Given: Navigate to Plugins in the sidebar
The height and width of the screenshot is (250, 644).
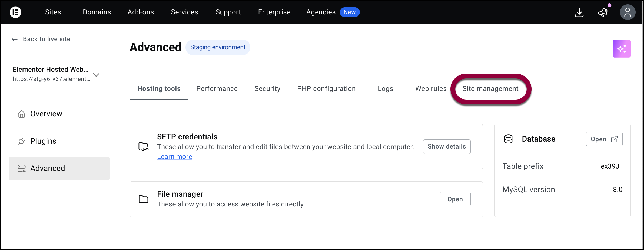Looking at the screenshot, I should point(43,141).
